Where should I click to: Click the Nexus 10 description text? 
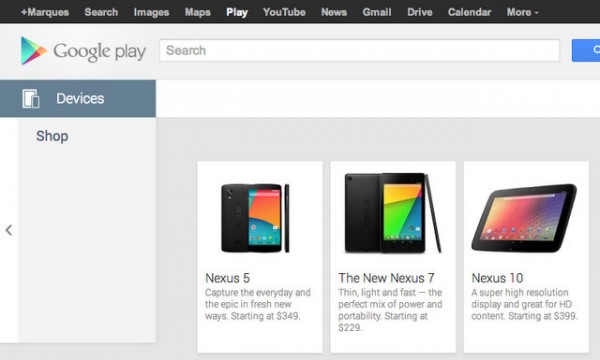click(524, 304)
